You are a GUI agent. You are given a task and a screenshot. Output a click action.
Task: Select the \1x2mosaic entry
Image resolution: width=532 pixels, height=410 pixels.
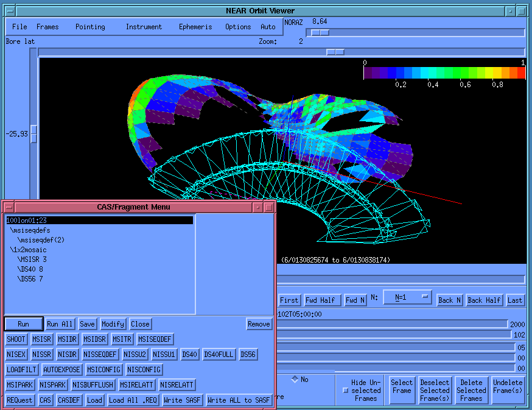(x=29, y=250)
